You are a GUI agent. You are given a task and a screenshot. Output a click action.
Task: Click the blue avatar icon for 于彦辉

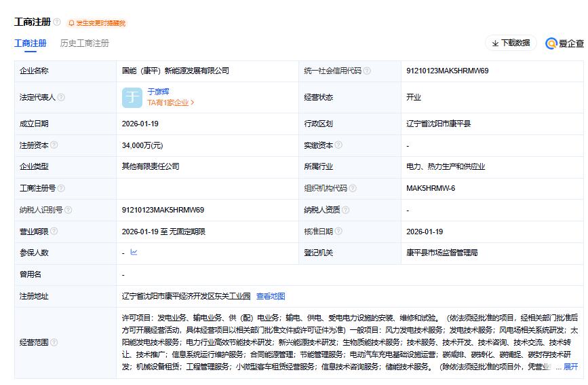click(132, 97)
